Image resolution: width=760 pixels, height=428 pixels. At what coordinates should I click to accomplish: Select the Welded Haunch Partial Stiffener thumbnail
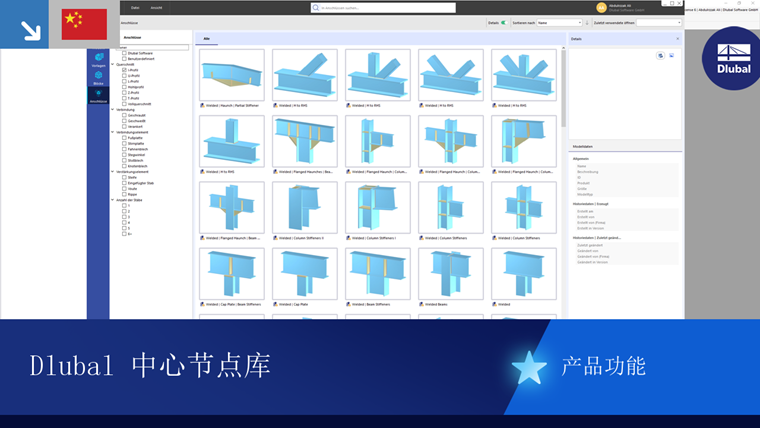[232, 75]
